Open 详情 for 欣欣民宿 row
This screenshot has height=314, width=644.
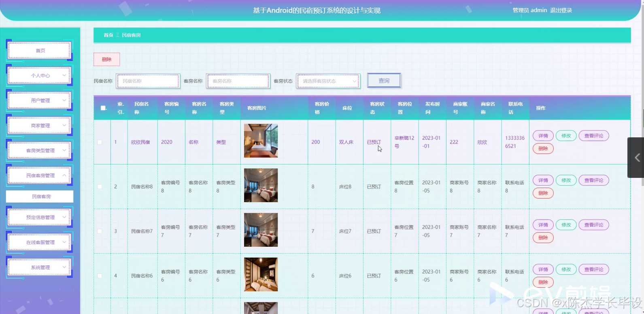(x=543, y=136)
